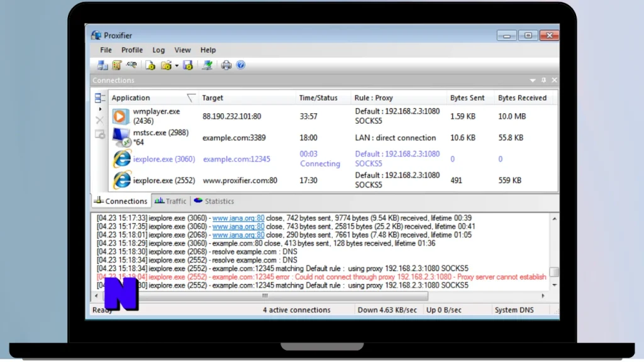
Task: Click the X close-connection icon in sidebar
Action: coord(100,120)
